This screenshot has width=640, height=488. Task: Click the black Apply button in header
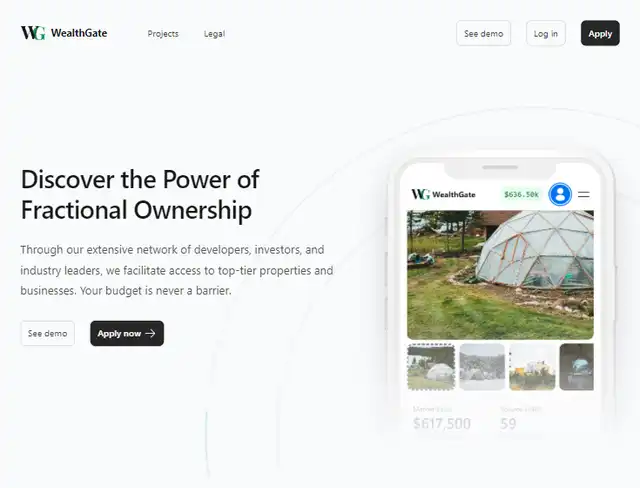(x=600, y=33)
